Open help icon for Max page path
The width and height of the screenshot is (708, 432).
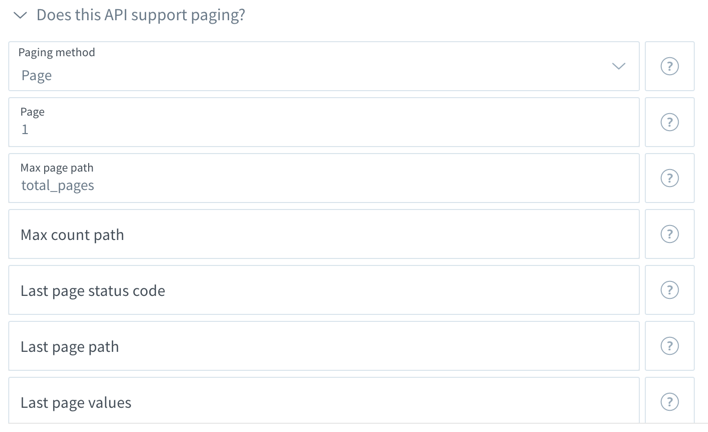click(669, 178)
